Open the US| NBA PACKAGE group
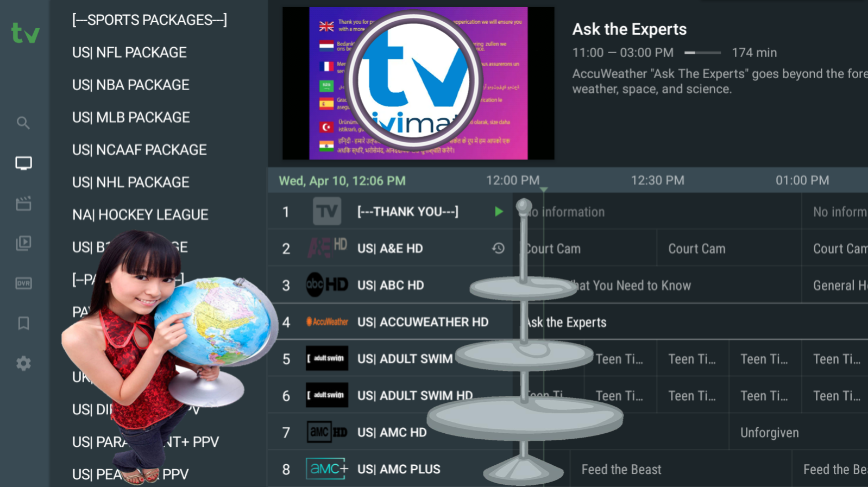 click(x=131, y=85)
